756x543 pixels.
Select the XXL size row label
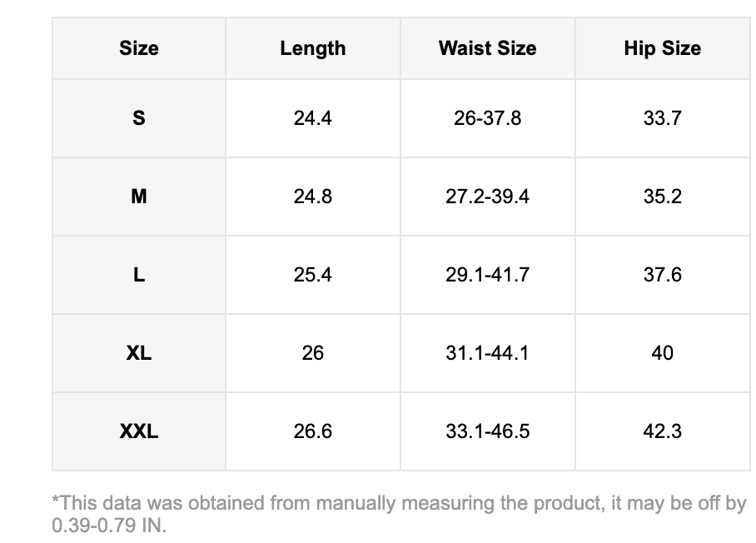click(139, 431)
